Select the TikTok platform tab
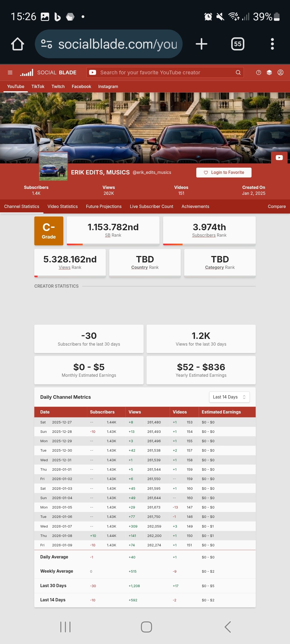This screenshot has width=290, height=644. click(38, 87)
